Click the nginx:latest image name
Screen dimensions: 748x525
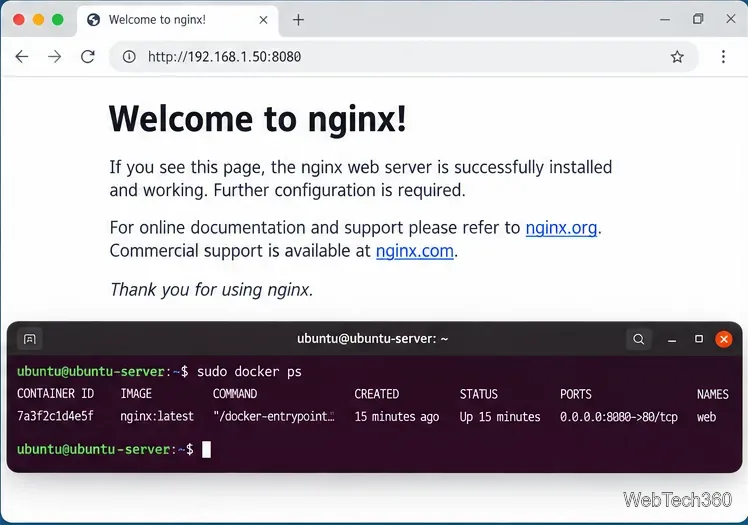point(157,416)
